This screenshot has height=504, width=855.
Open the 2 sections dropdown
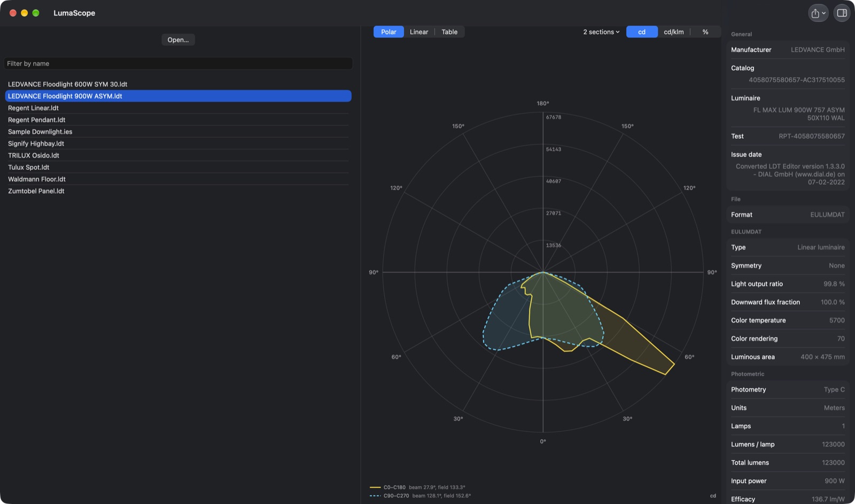(x=601, y=32)
